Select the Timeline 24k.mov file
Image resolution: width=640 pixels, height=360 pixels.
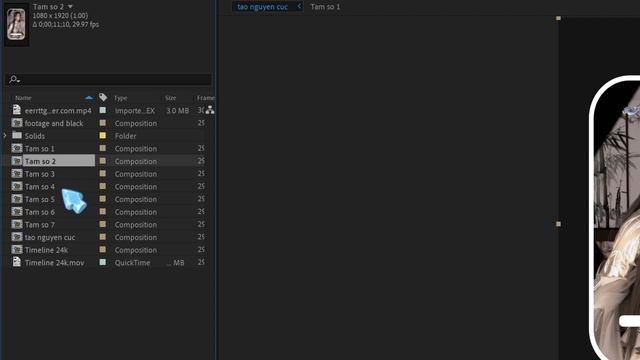tap(54, 262)
